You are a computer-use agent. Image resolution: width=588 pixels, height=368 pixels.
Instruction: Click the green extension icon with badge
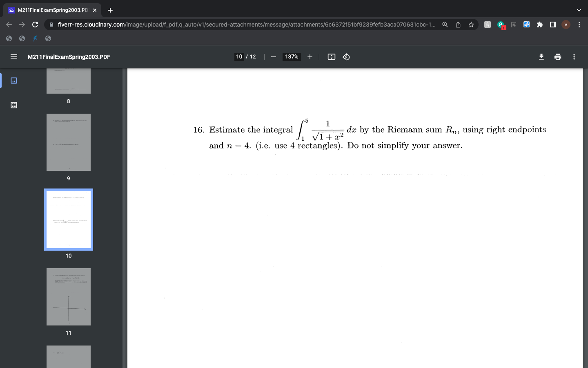(501, 25)
